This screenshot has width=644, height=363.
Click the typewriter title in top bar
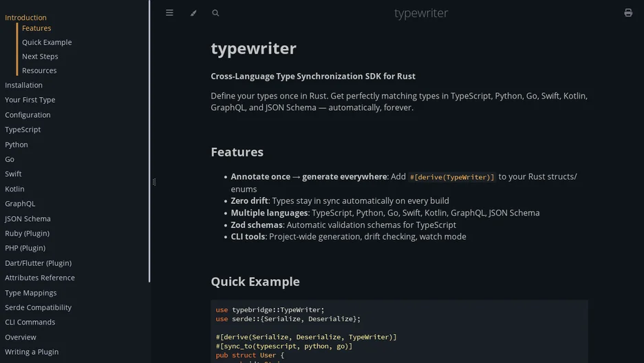pos(421,13)
